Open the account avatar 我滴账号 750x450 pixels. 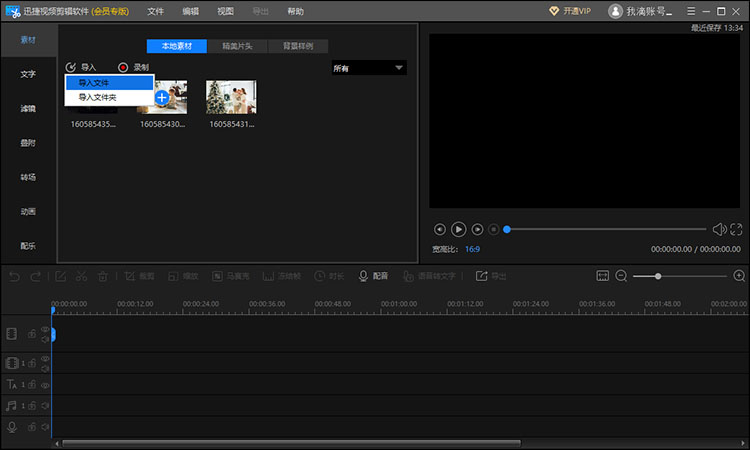tap(615, 11)
